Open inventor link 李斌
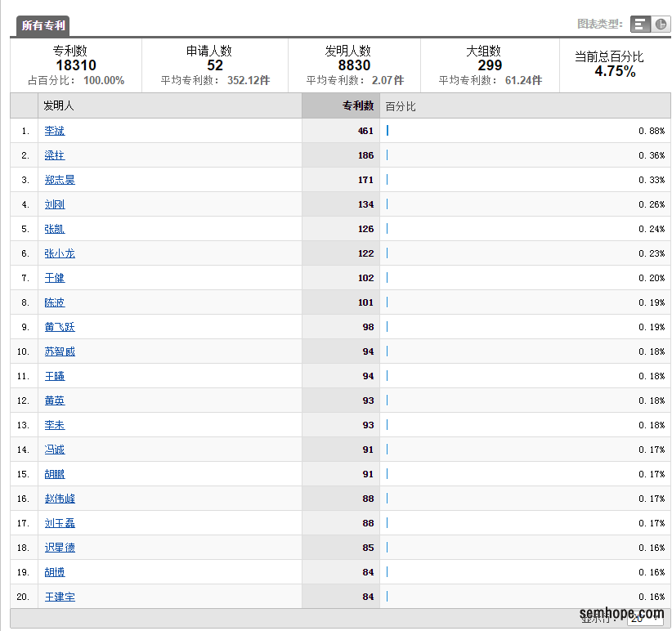 point(55,131)
